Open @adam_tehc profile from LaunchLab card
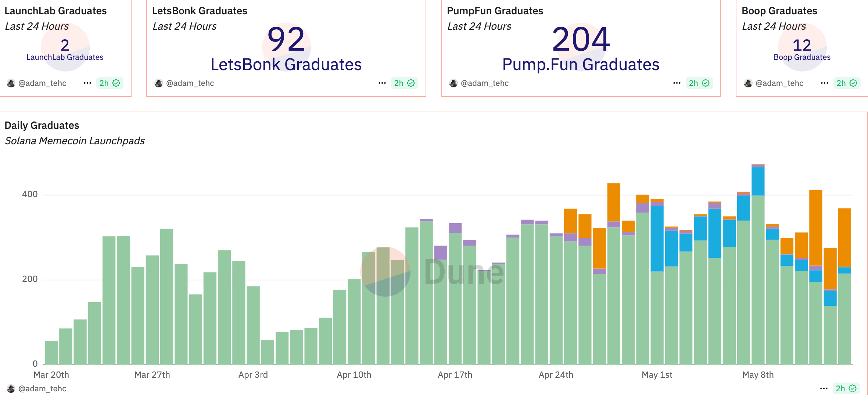This screenshot has width=868, height=395. pos(42,83)
